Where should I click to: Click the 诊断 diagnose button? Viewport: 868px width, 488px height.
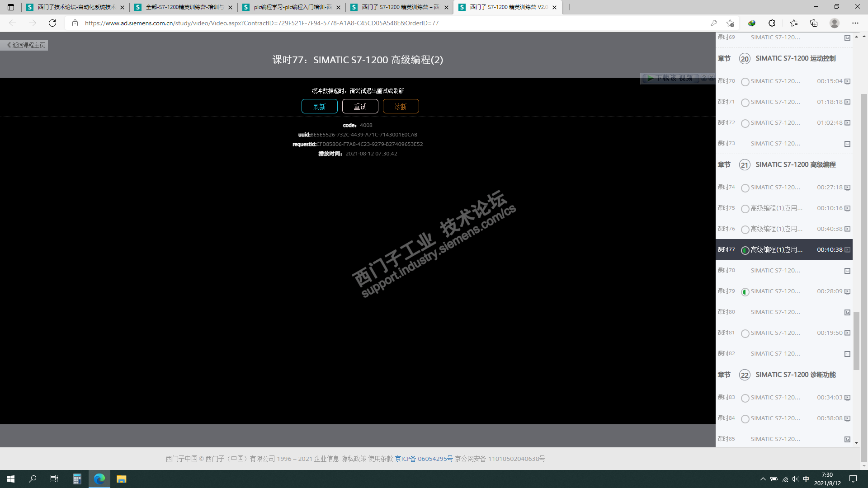pyautogui.click(x=401, y=107)
